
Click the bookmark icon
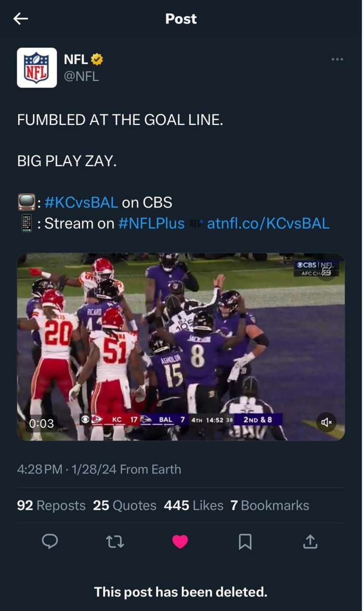click(x=244, y=542)
